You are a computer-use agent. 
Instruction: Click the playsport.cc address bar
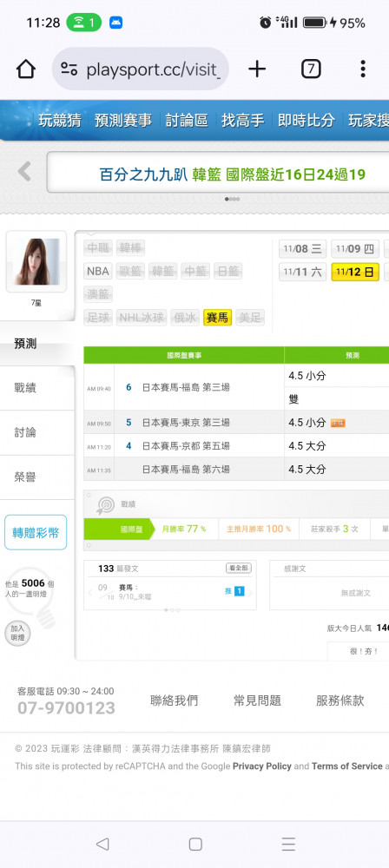pos(140,69)
